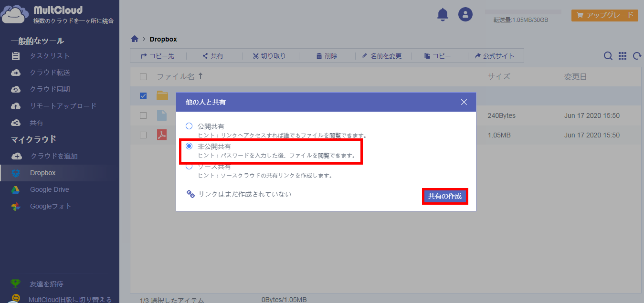Click 友達を招待 invite friends link
Viewport: 644px width, 303px height.
[46, 284]
